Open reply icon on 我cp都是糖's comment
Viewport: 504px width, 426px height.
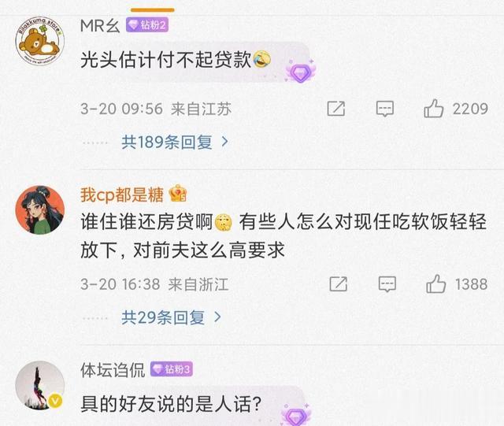click(387, 284)
